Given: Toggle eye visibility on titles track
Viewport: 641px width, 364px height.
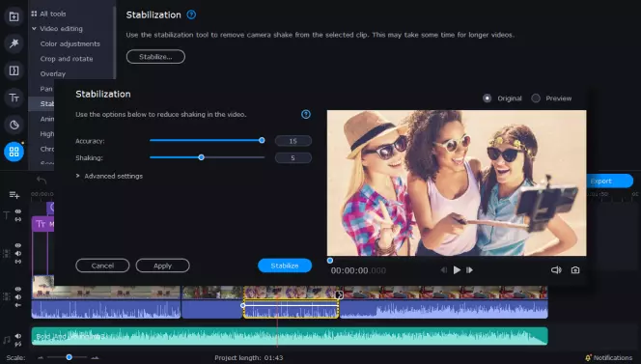Looking at the screenshot, I should click(18, 211).
